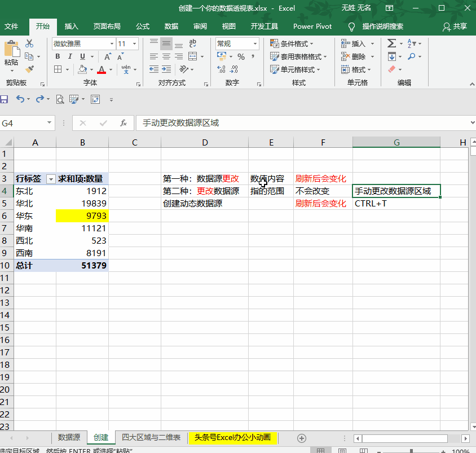476x453 pixels.
Task: Click insert function fx button
Action: click(x=124, y=123)
